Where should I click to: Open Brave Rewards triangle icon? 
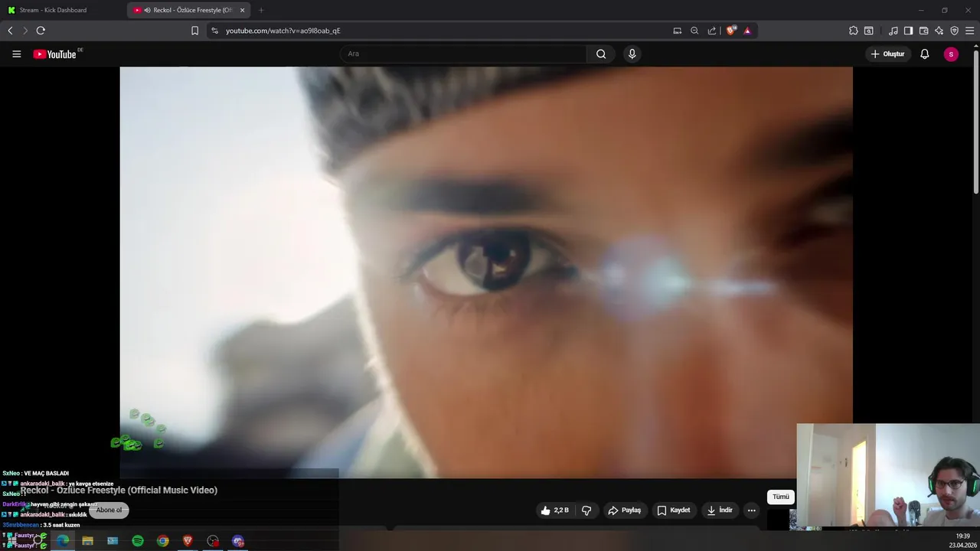click(747, 31)
